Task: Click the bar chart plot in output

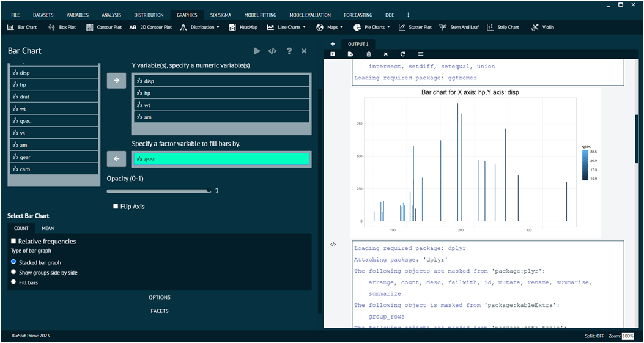Action: [475, 163]
